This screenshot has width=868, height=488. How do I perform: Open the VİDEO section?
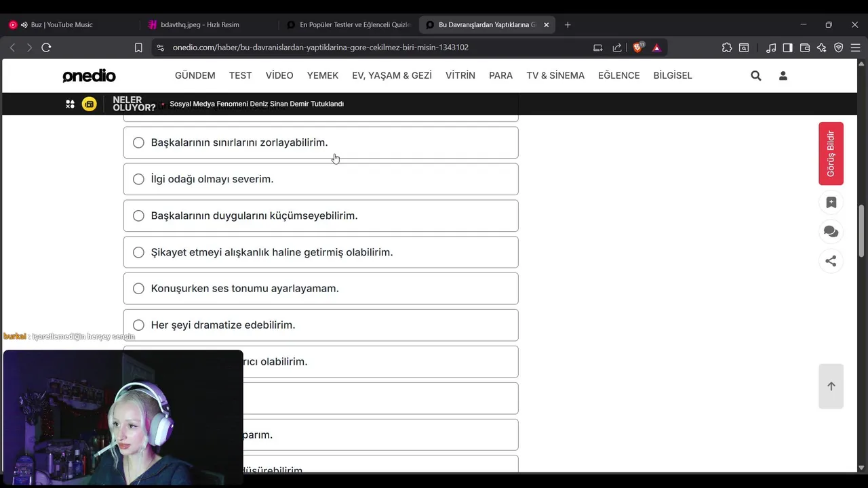(279, 75)
